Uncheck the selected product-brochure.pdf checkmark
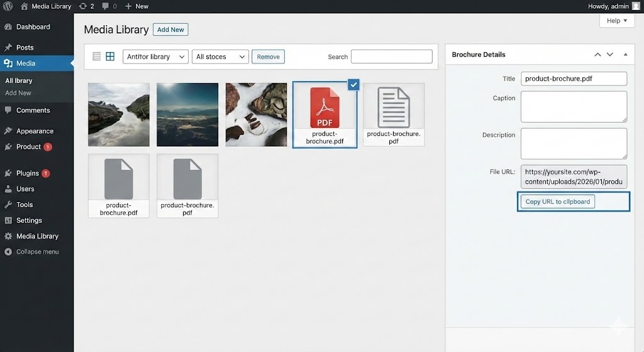Screen dimensions: 644x352 353,85
